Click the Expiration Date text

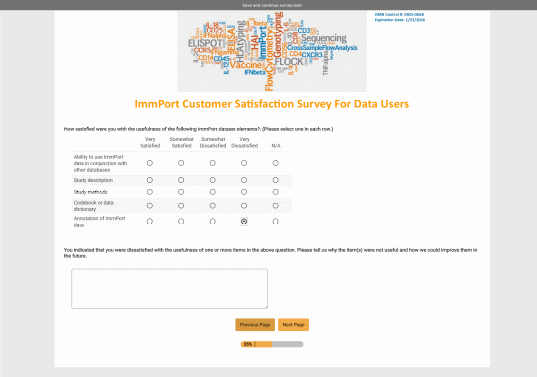click(x=400, y=20)
